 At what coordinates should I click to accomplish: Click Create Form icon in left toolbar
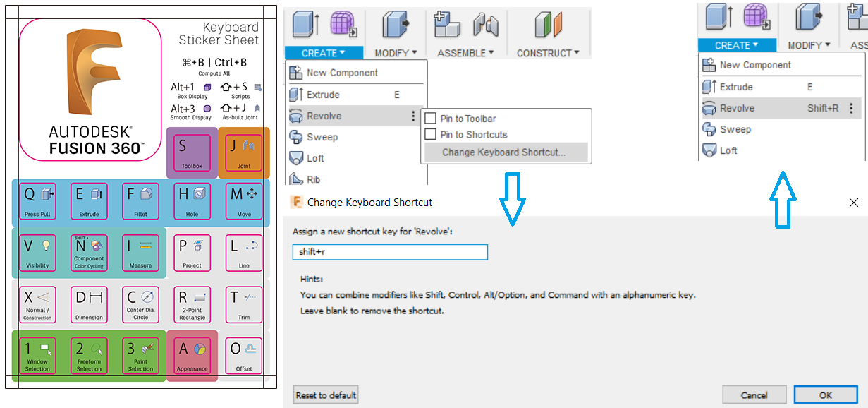point(343,25)
